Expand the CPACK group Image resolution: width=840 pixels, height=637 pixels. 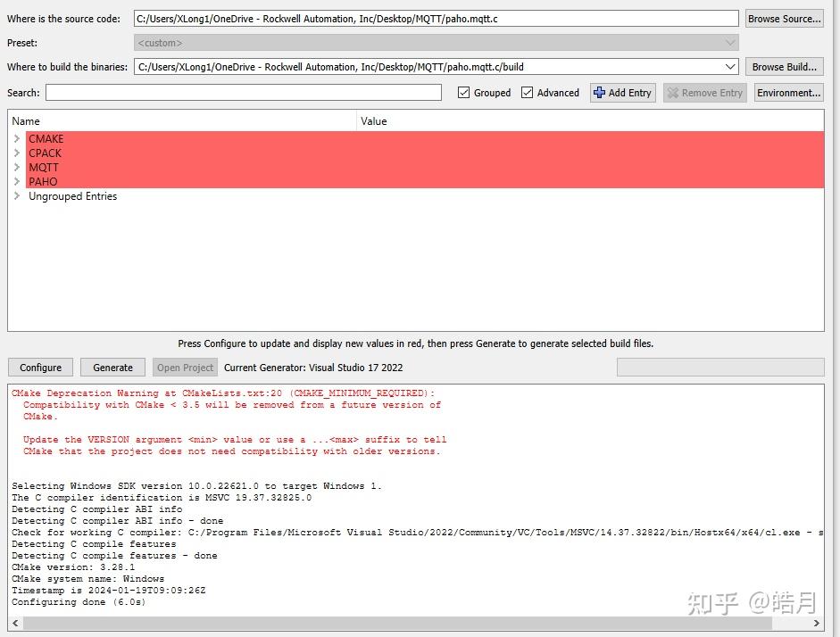pyautogui.click(x=17, y=153)
